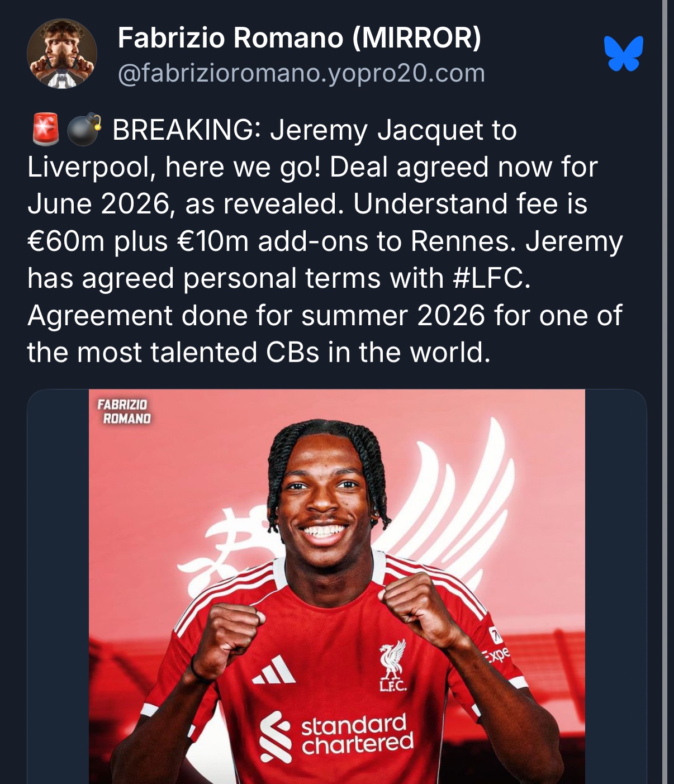The width and height of the screenshot is (674, 784).
Task: Click the red siren emoji
Action: [x=46, y=129]
